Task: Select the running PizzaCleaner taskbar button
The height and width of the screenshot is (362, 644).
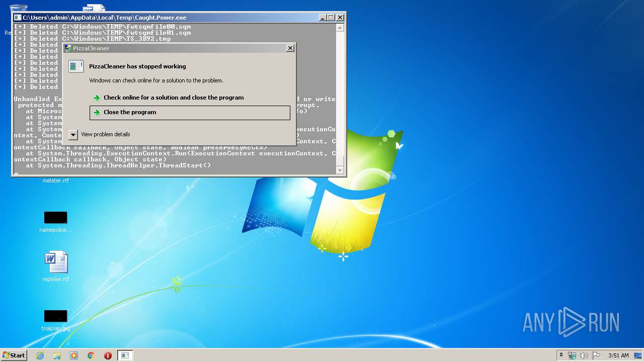Action: coord(125,355)
